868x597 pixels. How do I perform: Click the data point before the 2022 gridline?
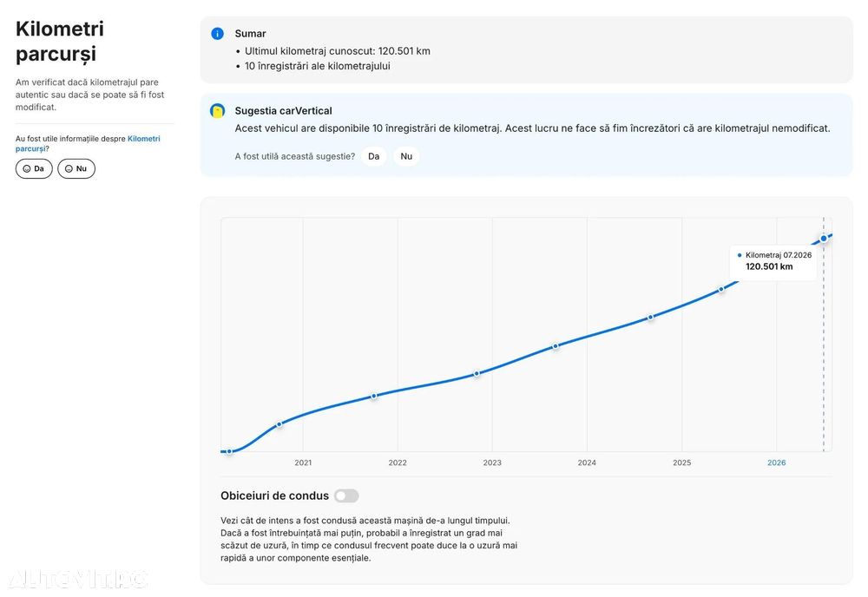(x=373, y=397)
